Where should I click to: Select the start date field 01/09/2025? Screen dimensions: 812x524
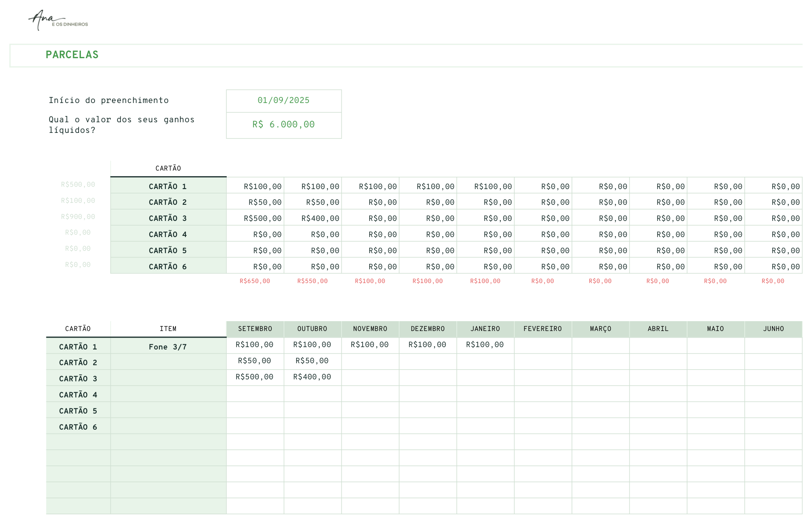(x=284, y=101)
